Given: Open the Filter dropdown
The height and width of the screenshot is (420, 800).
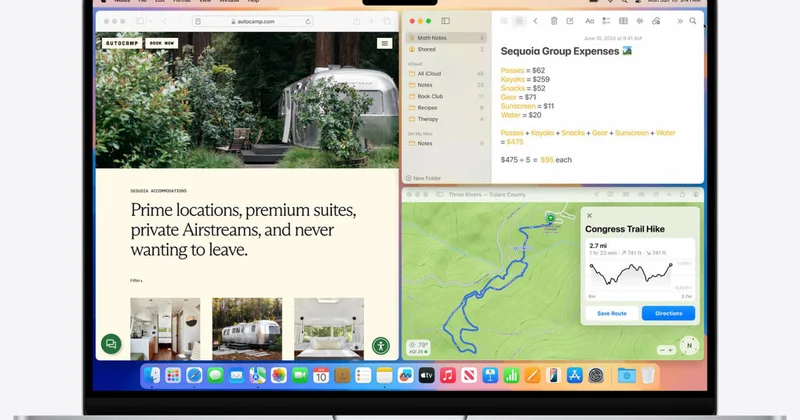Looking at the screenshot, I should point(136,281).
